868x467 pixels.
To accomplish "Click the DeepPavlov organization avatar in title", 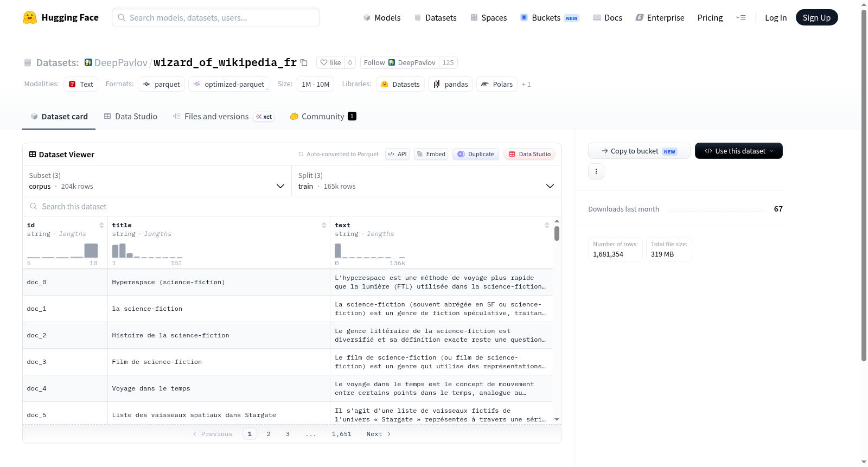I will coord(88,63).
